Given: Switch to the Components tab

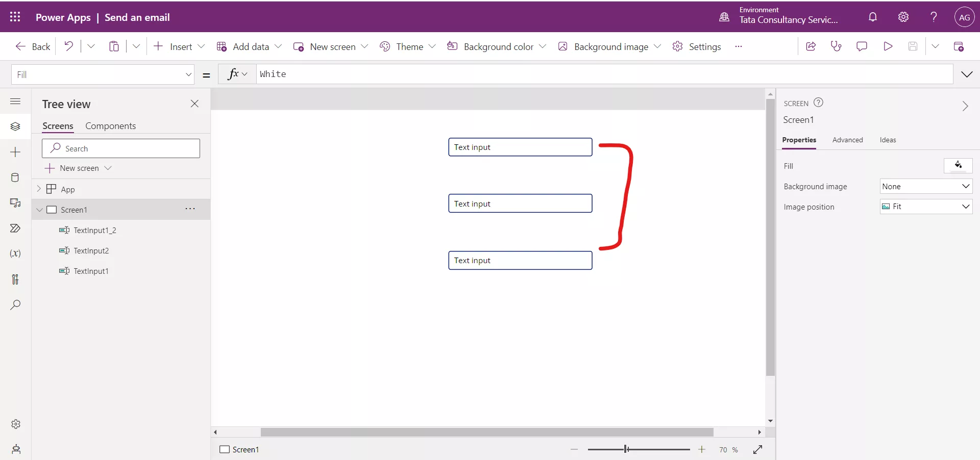Looking at the screenshot, I should 111,126.
